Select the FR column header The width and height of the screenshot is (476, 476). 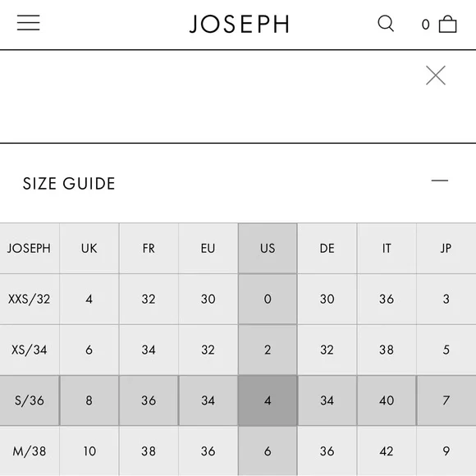click(x=149, y=249)
